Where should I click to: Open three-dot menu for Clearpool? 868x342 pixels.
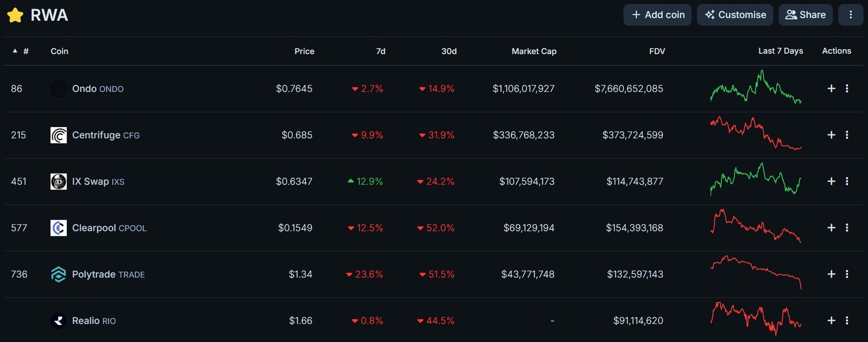(x=847, y=227)
